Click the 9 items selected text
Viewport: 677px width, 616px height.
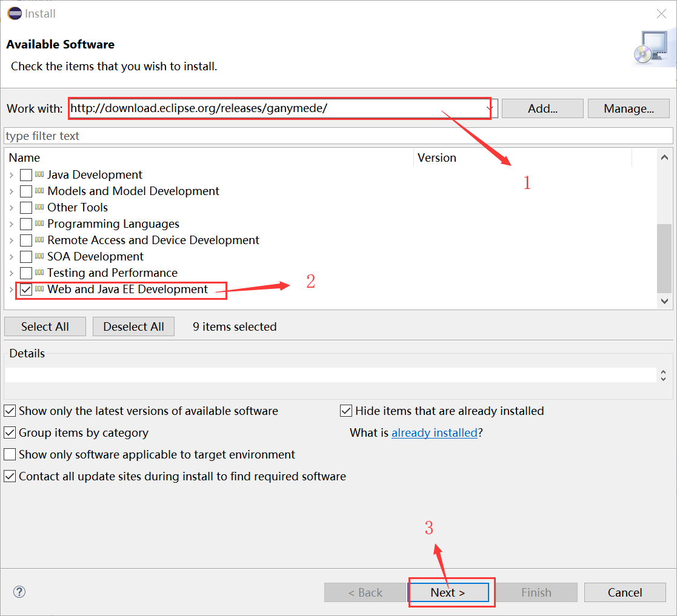coord(235,326)
